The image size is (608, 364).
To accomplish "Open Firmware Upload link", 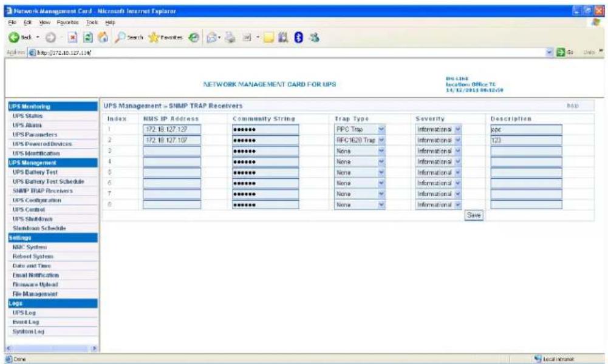I will (35, 285).
